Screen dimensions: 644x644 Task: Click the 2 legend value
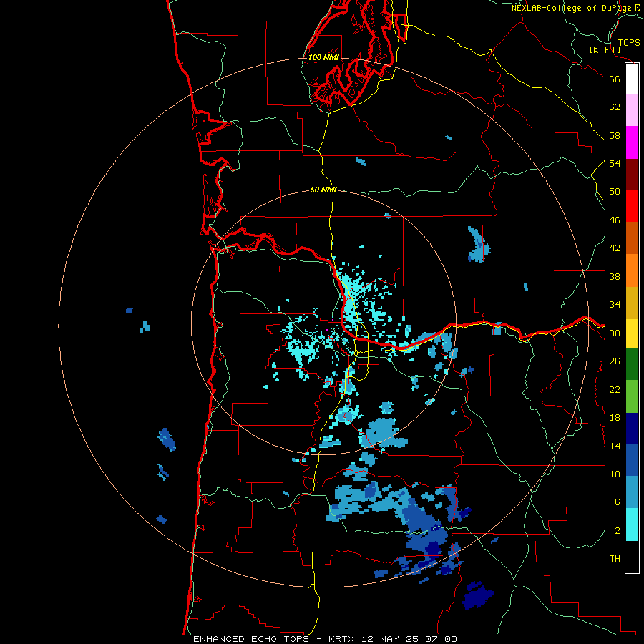618,531
